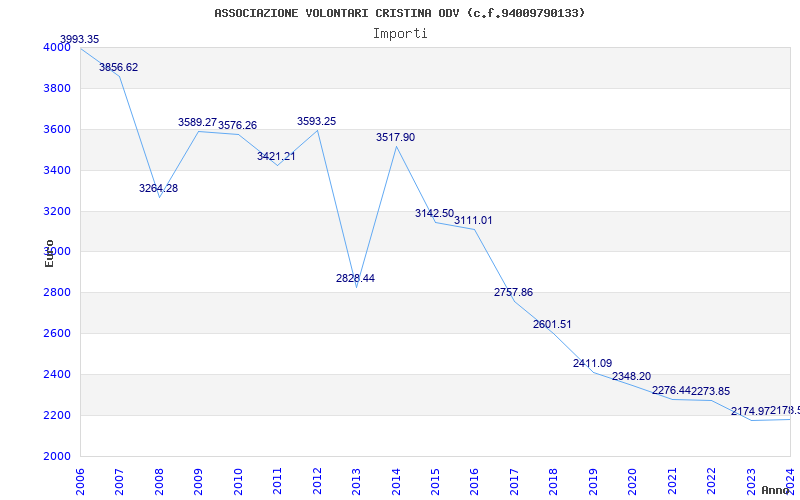Click x-axis year 2021
800x500 pixels.
672,482
